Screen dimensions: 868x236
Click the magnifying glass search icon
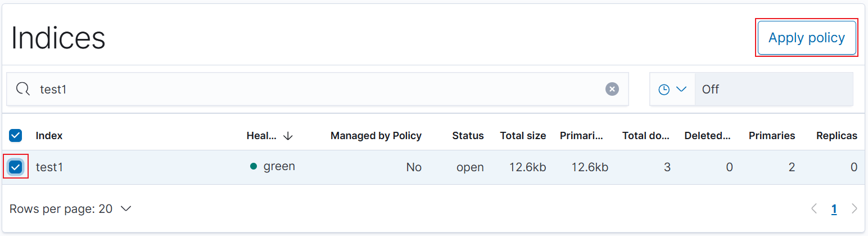22,89
